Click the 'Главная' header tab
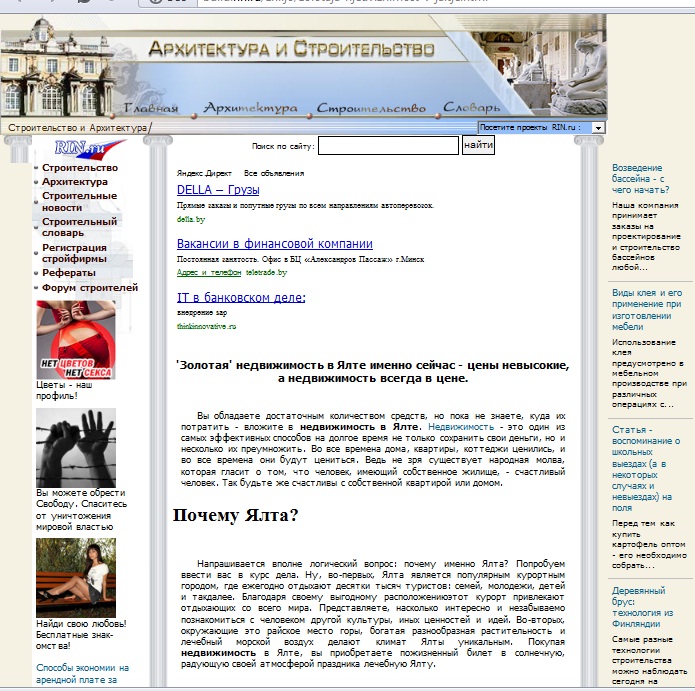 tap(151, 108)
